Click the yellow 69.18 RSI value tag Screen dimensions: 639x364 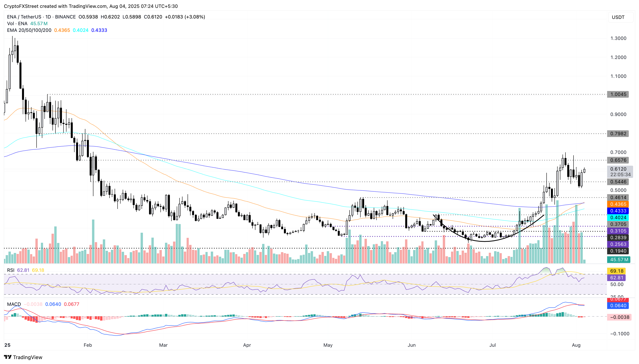tap(617, 271)
